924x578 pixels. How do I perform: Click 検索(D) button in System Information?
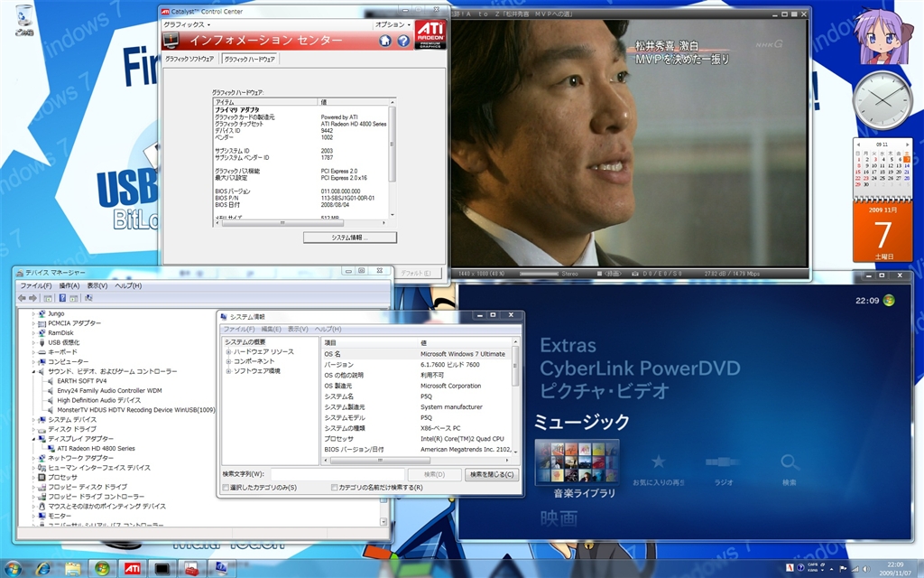point(434,474)
